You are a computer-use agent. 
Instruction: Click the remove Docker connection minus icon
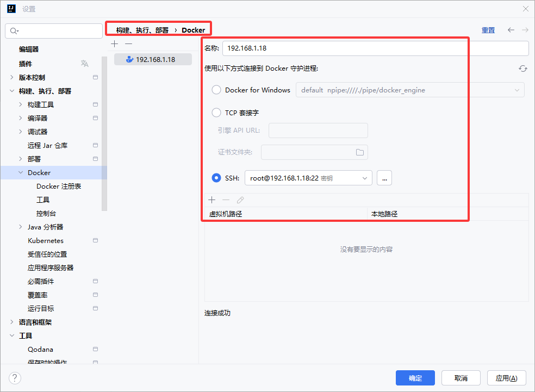[x=128, y=43]
